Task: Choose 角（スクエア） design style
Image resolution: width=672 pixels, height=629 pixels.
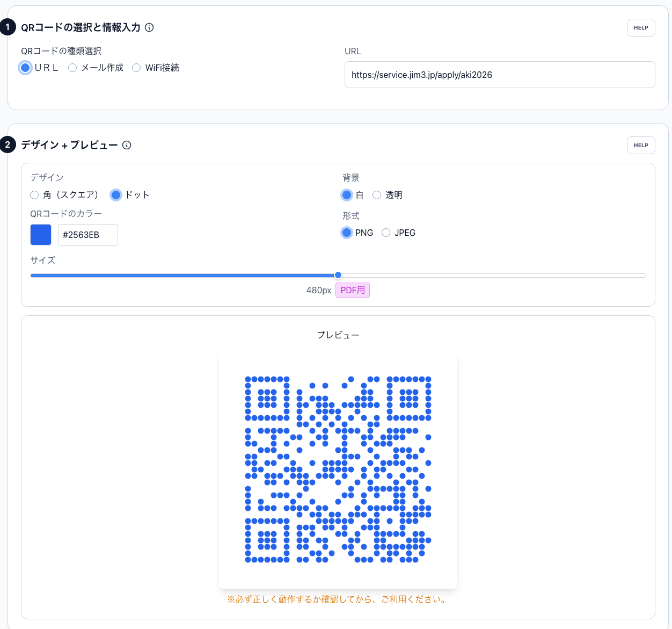Action: coord(34,195)
